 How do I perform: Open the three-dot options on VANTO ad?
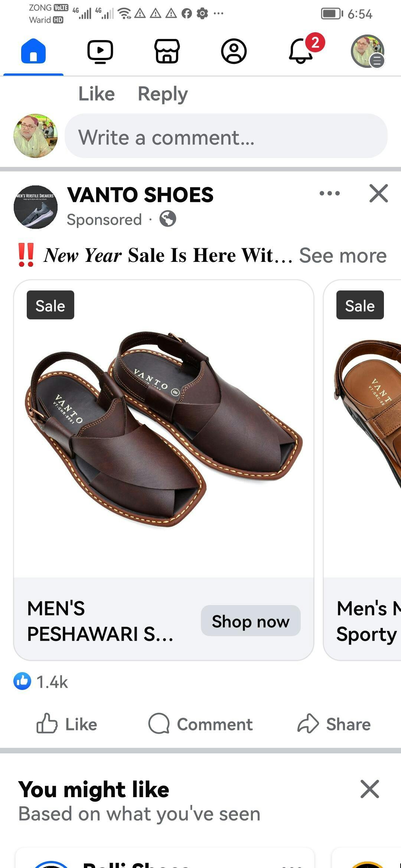(329, 193)
